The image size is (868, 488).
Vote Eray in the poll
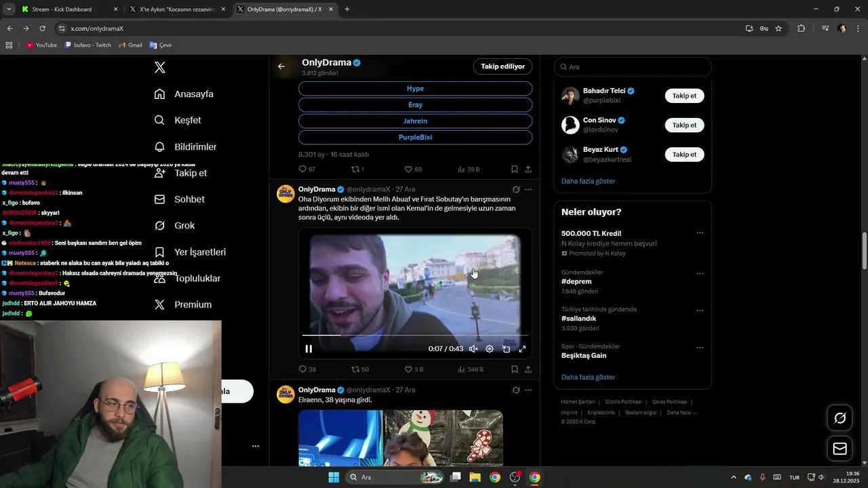tap(415, 105)
